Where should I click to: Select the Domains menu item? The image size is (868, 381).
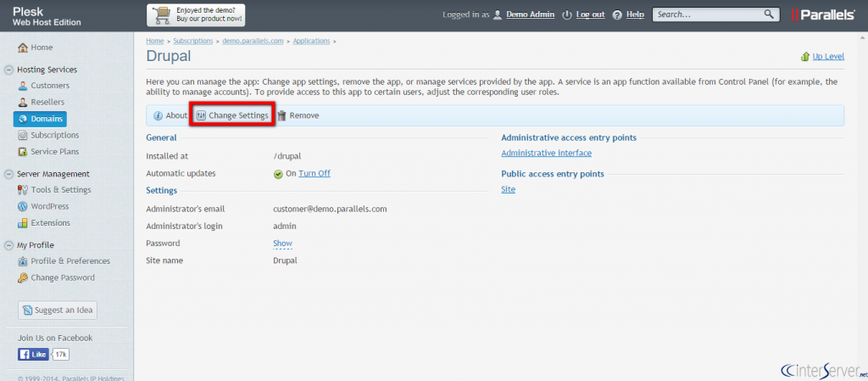[x=40, y=119]
